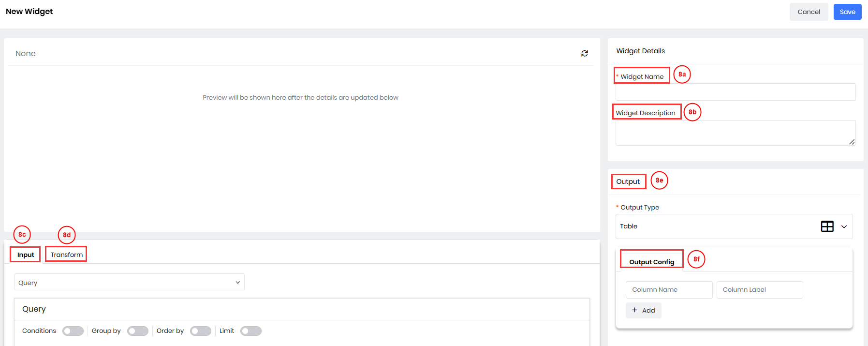Select the Table value in Output Type
The width and height of the screenshot is (868, 346).
[x=629, y=226]
